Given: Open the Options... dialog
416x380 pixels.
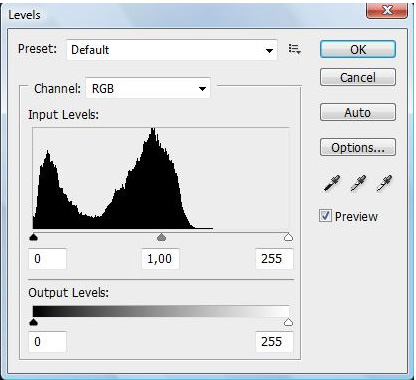Looking at the screenshot, I should click(x=358, y=147).
